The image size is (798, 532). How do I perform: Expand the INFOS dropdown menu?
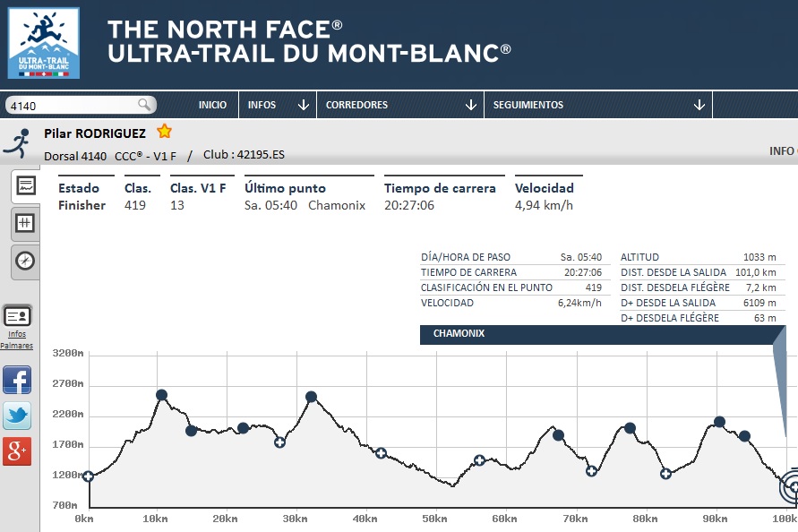coord(278,105)
